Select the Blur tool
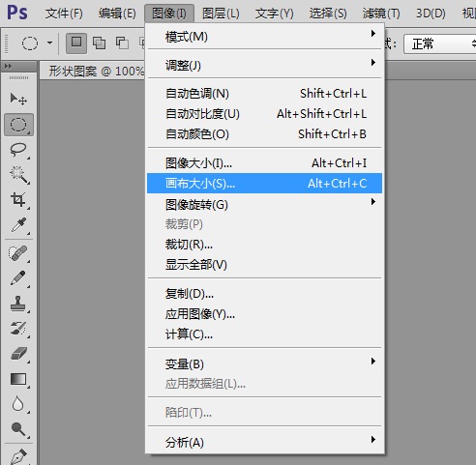 click(18, 404)
